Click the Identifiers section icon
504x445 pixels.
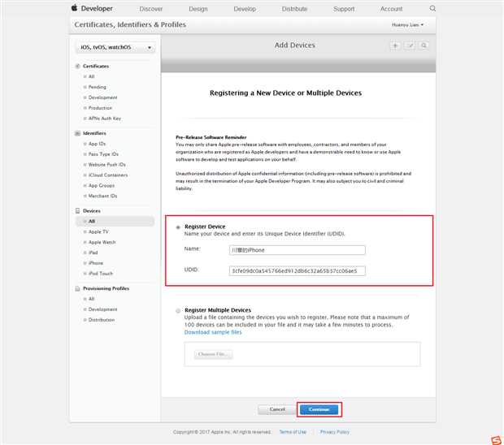77,133
